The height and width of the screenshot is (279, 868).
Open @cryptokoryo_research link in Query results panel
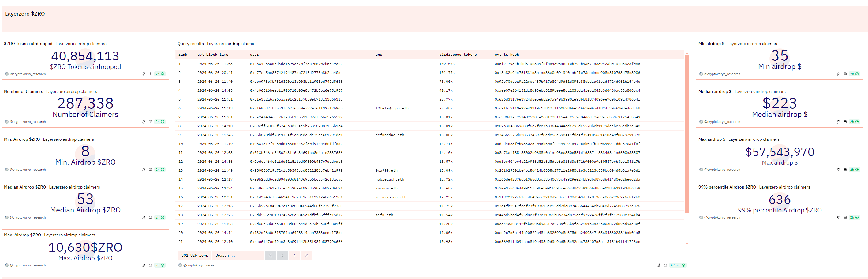click(x=201, y=266)
